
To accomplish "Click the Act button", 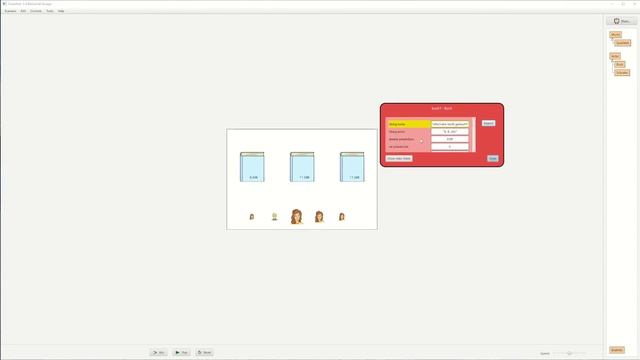I will pyautogui.click(x=158, y=352).
